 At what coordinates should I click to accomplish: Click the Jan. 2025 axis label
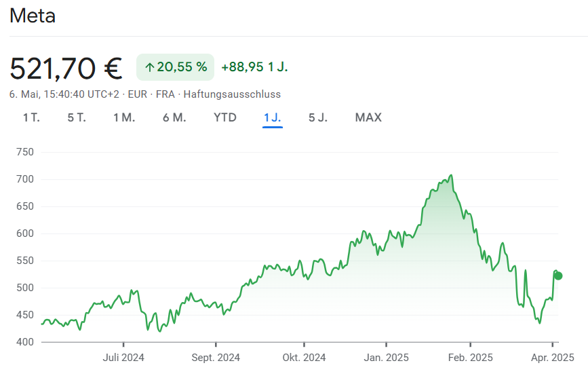click(386, 358)
